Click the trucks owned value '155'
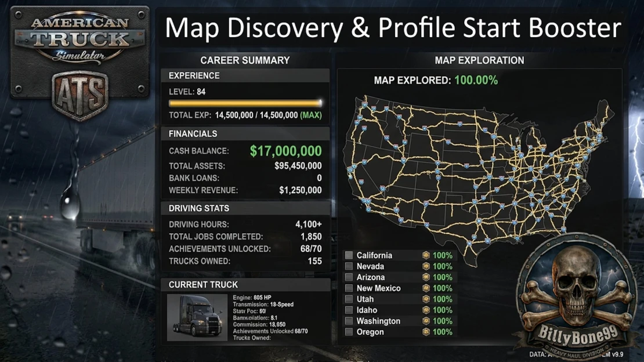The image size is (644, 362). [x=314, y=261]
